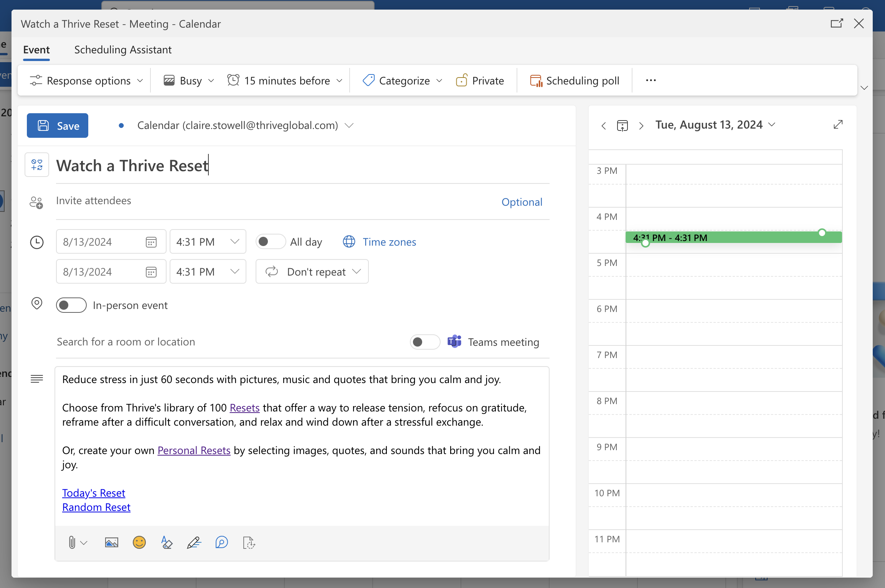885x588 pixels.
Task: Select the Event tab
Action: (36, 50)
